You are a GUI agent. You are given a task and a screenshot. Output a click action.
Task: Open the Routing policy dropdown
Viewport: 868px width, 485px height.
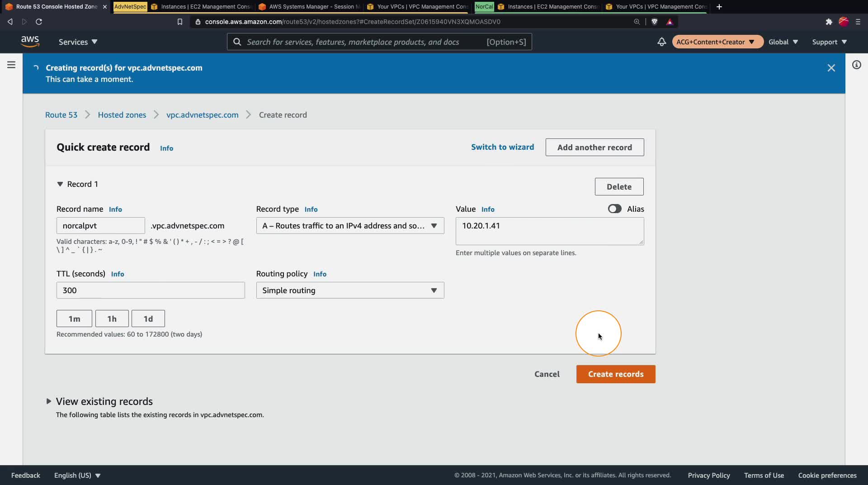pos(350,290)
